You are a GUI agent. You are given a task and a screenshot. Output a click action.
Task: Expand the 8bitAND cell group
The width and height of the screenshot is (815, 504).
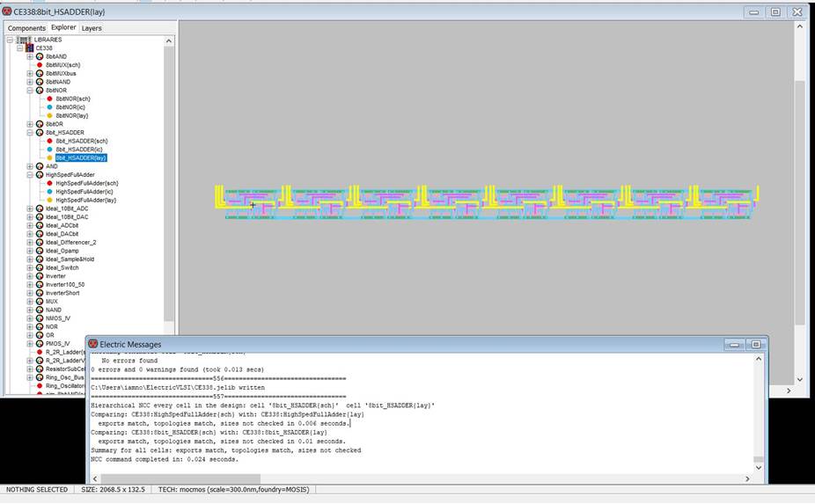click(30, 56)
